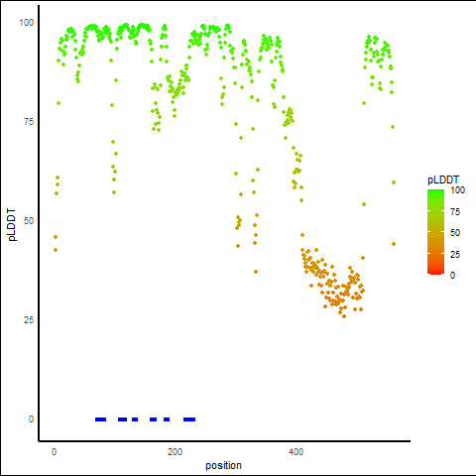Click the first blue segment at baseline

point(100,419)
